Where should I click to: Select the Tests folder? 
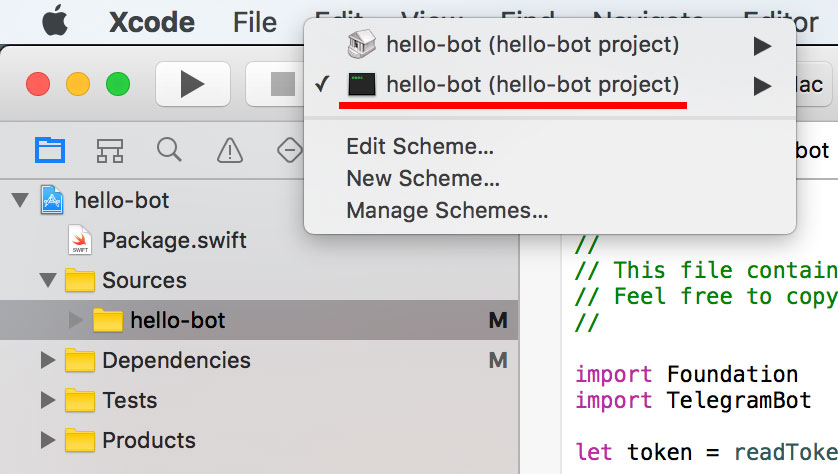pos(130,401)
